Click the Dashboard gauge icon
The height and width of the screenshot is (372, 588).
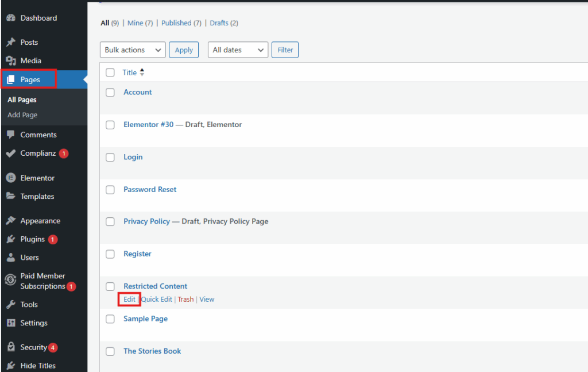(x=10, y=18)
